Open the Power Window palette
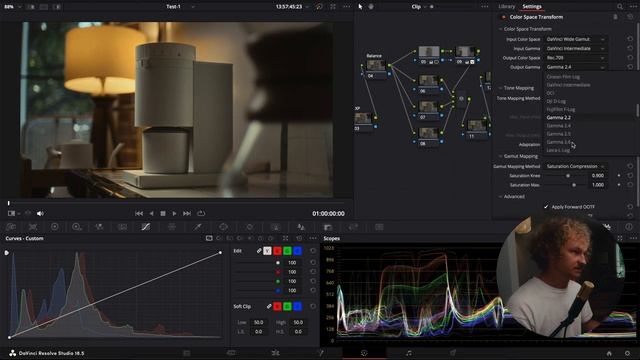 tap(223, 227)
